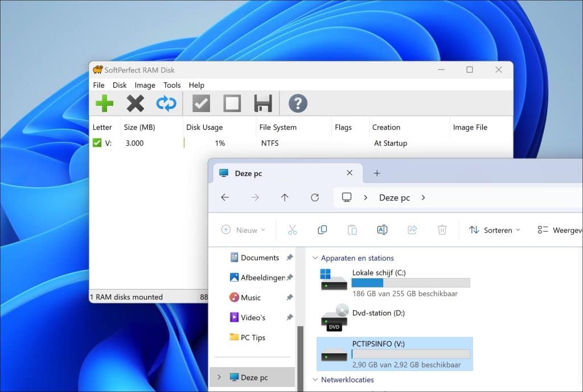Click the 1% disk usage bar
Screen dimensions: 583x392
tap(219, 143)
